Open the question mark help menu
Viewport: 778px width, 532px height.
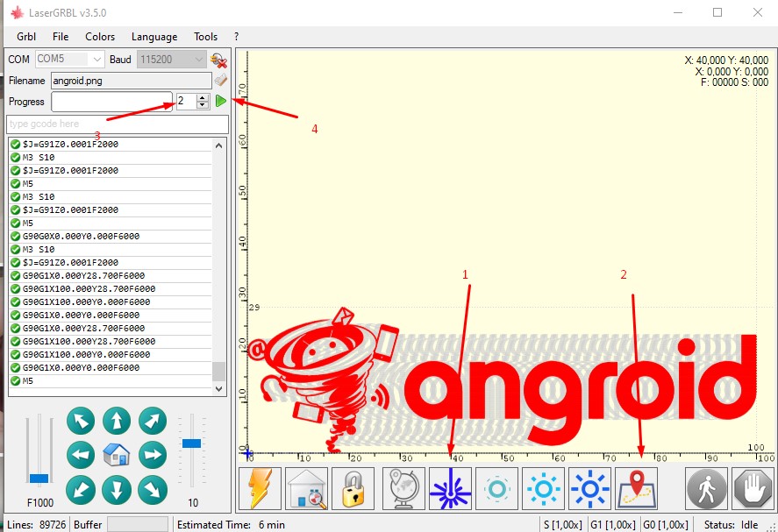[236, 37]
